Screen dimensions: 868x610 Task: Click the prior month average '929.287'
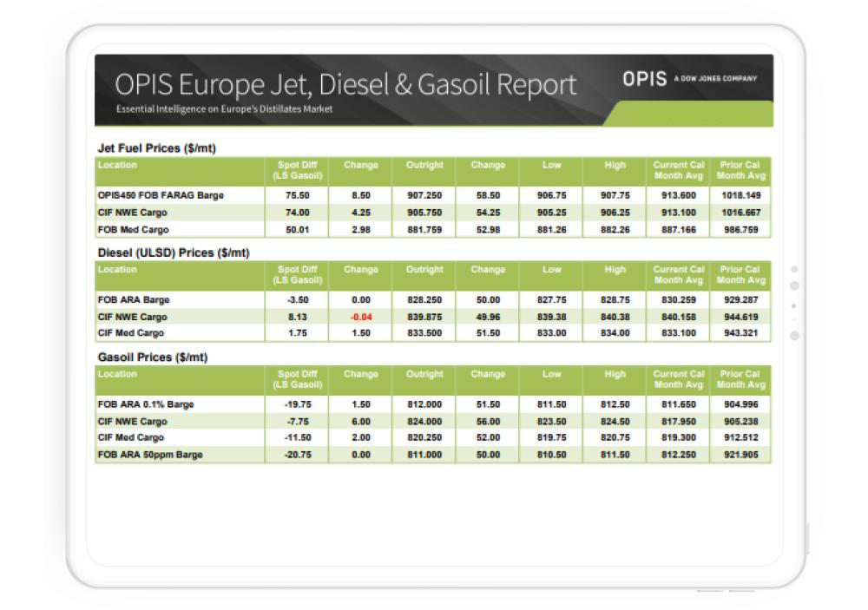(x=740, y=300)
